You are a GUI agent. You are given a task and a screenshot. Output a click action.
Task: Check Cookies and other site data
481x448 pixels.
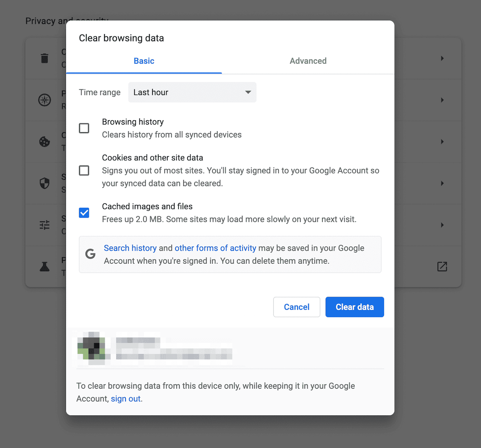tap(84, 170)
